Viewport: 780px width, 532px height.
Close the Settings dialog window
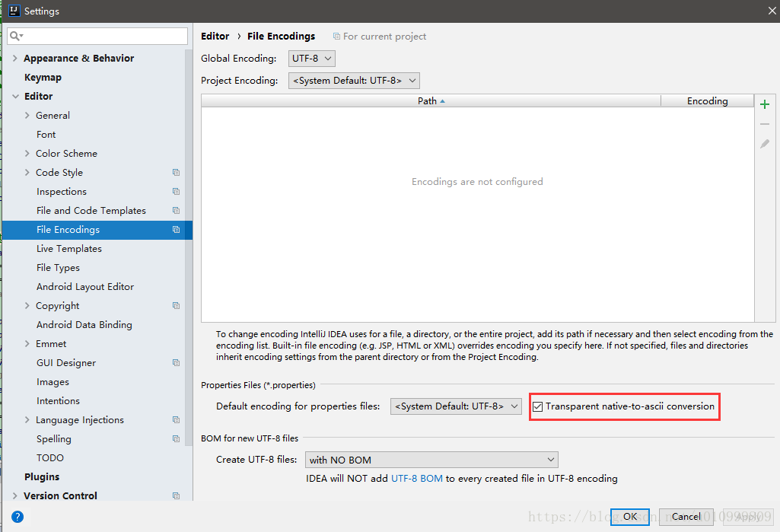click(x=772, y=11)
